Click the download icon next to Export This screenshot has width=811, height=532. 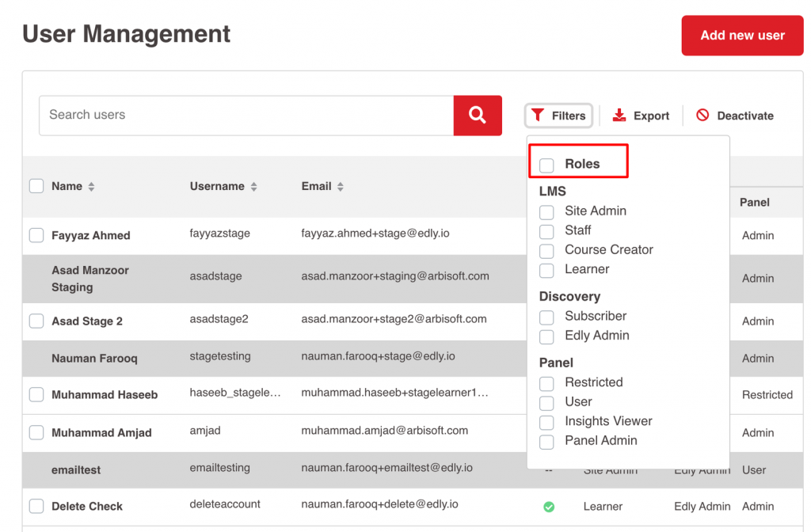pyautogui.click(x=619, y=115)
